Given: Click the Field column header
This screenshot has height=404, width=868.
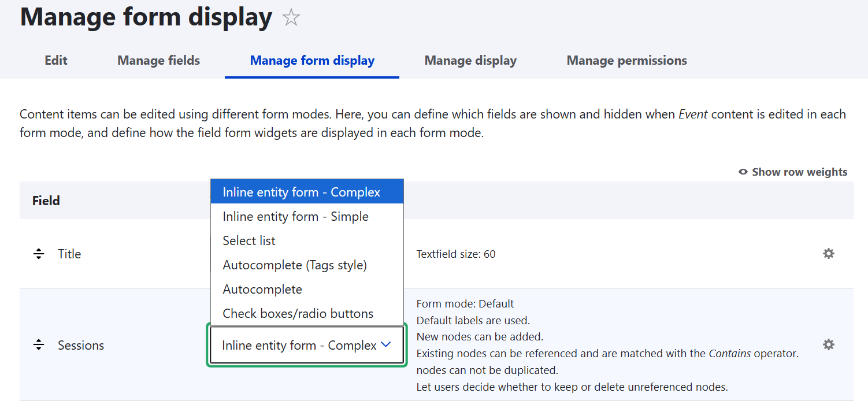Looking at the screenshot, I should tap(46, 201).
